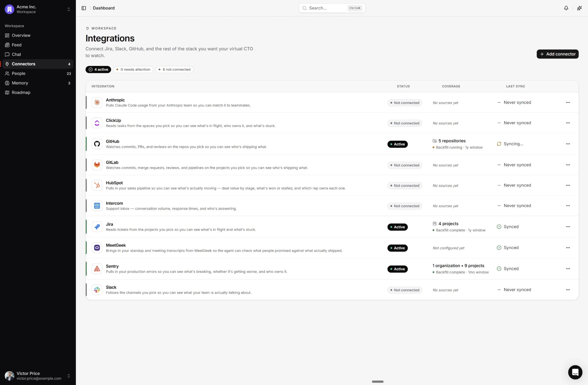
Task: Select Connectors in the sidebar
Action: [38, 64]
